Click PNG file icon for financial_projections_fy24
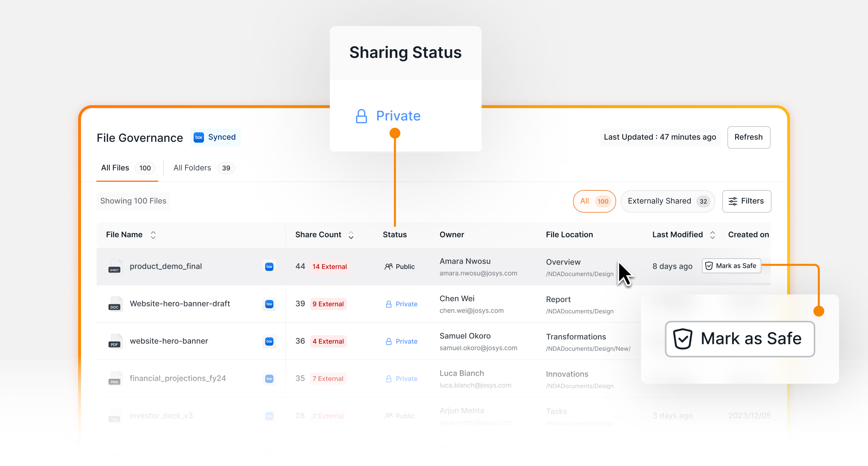 click(115, 378)
